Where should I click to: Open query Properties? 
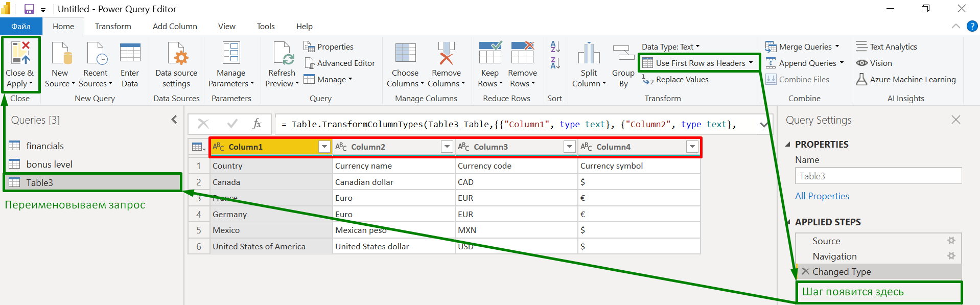tap(329, 46)
